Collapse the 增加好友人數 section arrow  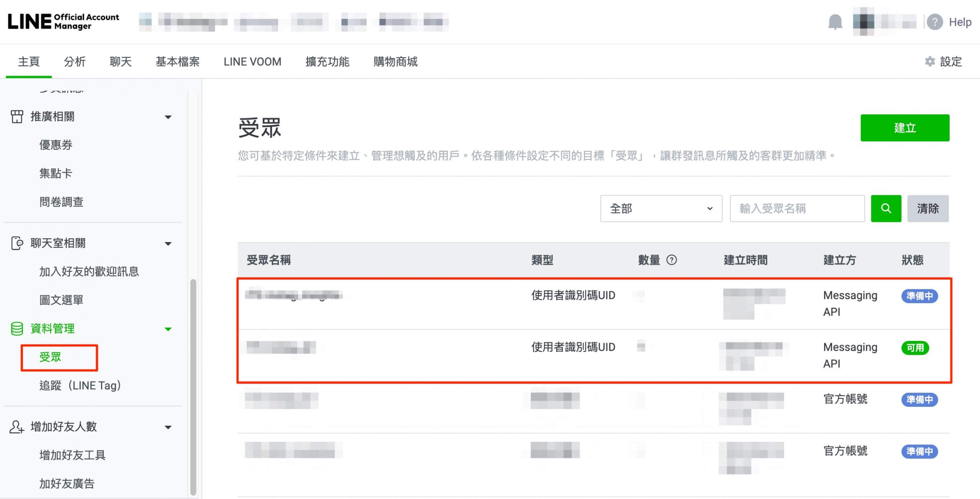(x=168, y=427)
